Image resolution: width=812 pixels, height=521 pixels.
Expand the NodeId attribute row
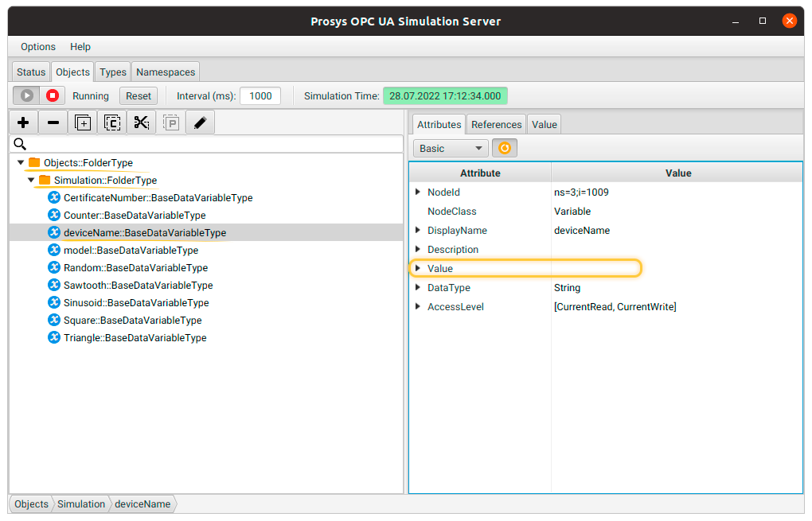point(418,192)
